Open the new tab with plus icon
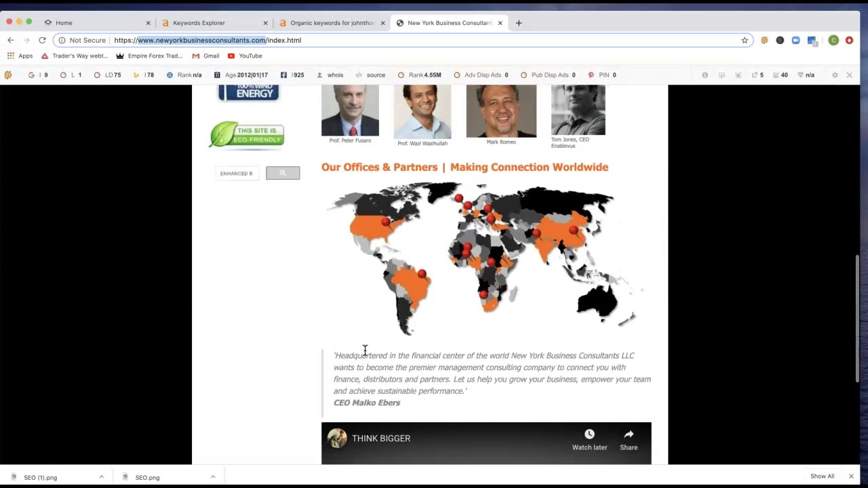 click(x=519, y=22)
